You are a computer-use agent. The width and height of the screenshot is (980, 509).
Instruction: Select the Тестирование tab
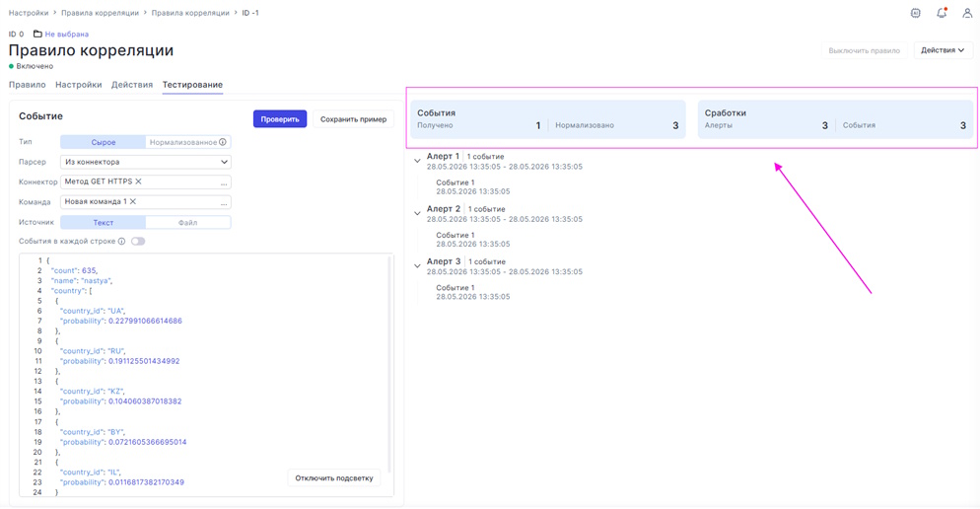click(192, 85)
